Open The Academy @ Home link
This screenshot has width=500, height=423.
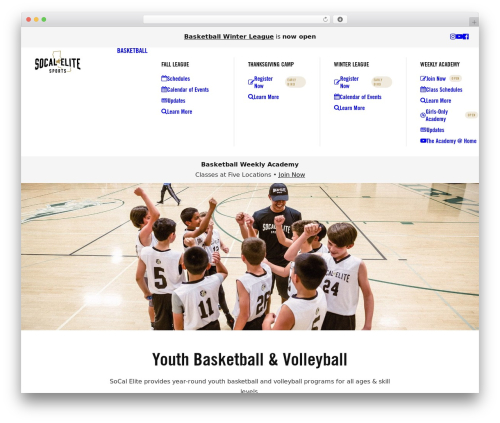[451, 141]
